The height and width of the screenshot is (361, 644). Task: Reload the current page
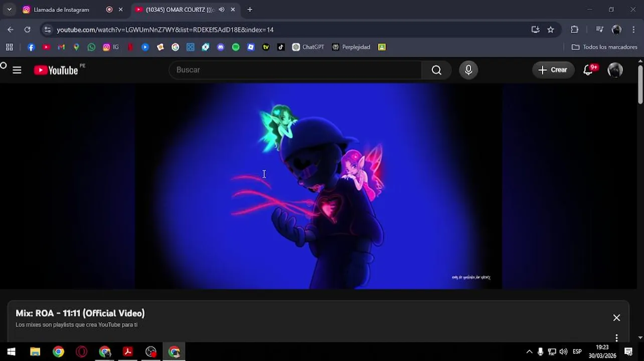tap(27, 30)
